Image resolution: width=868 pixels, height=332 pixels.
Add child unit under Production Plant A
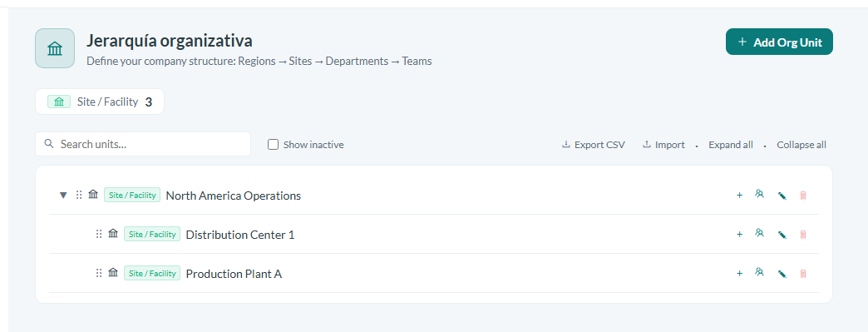pos(739,273)
